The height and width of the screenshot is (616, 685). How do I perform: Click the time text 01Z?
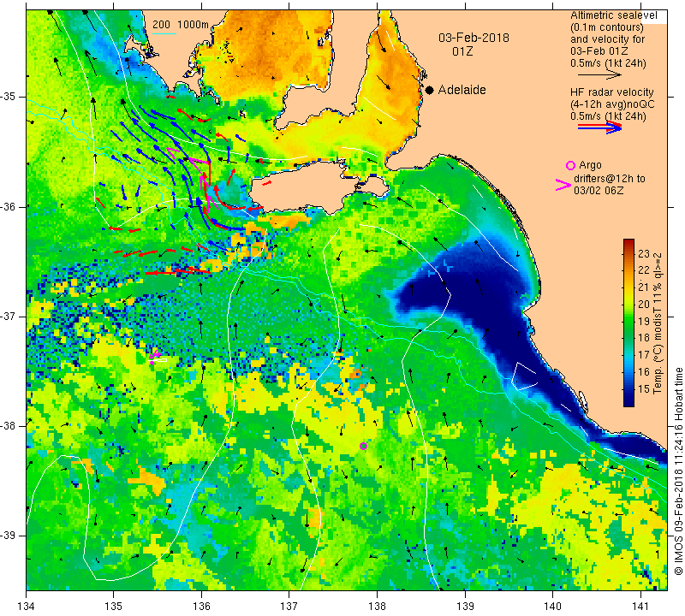(462, 51)
